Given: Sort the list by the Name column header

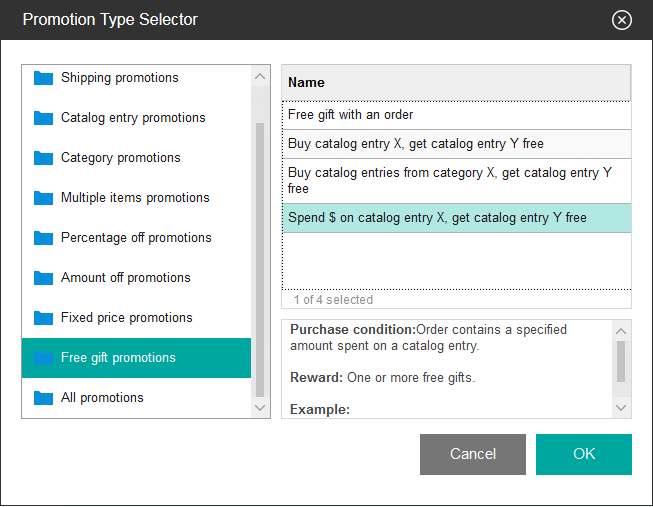Looking at the screenshot, I should (x=455, y=83).
